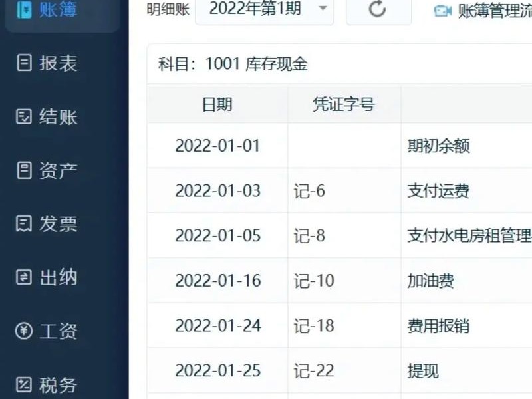Click the 凭证字号 column header
Screen dimensions: 532x399
343,104
